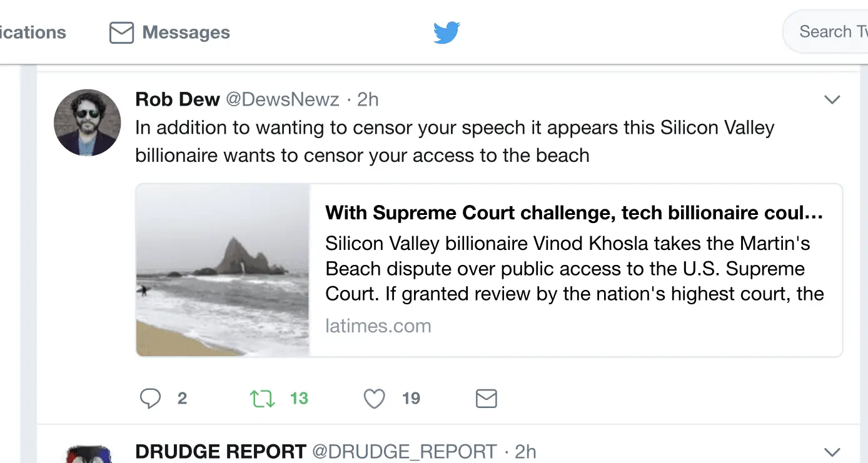The image size is (868, 463).
Task: Click the @DRUDGE_REPORT handle
Action: click(404, 452)
